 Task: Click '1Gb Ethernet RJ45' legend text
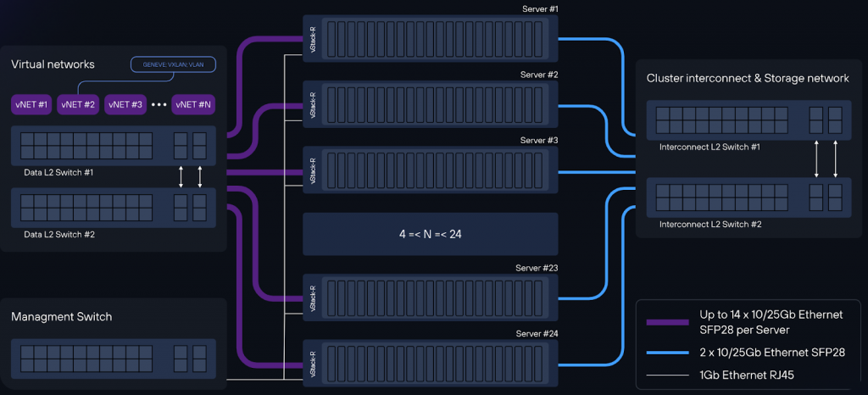point(748,376)
